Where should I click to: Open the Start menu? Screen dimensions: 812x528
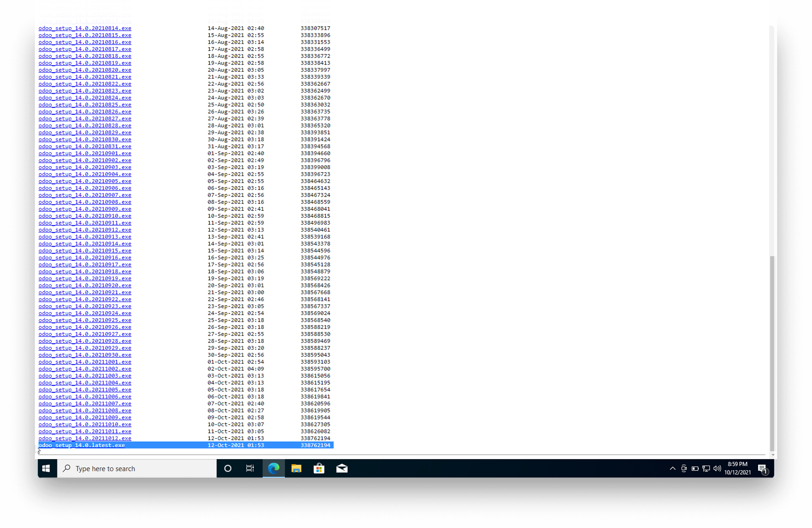[x=46, y=469]
